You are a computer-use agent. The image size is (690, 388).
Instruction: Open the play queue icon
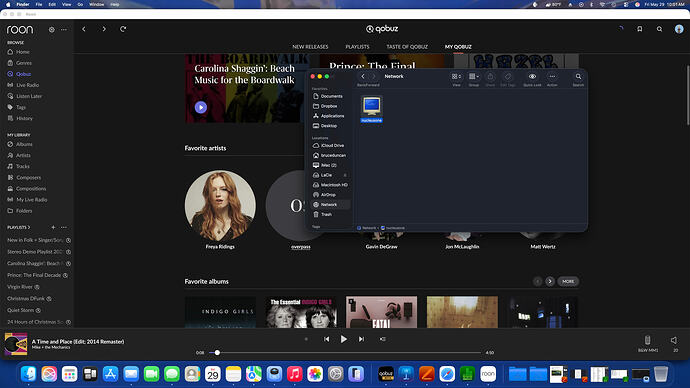(383, 339)
